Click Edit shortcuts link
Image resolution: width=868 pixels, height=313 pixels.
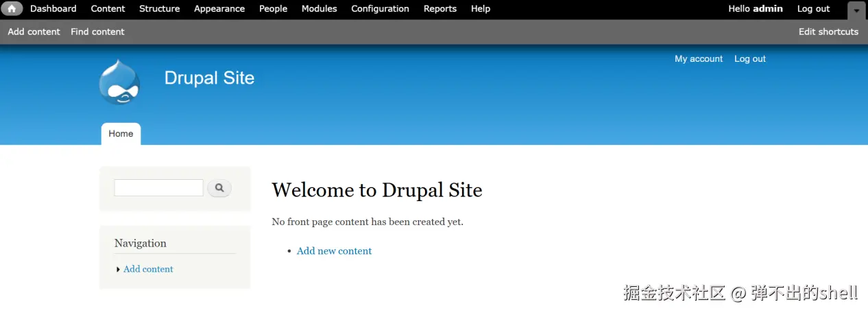[x=828, y=32]
